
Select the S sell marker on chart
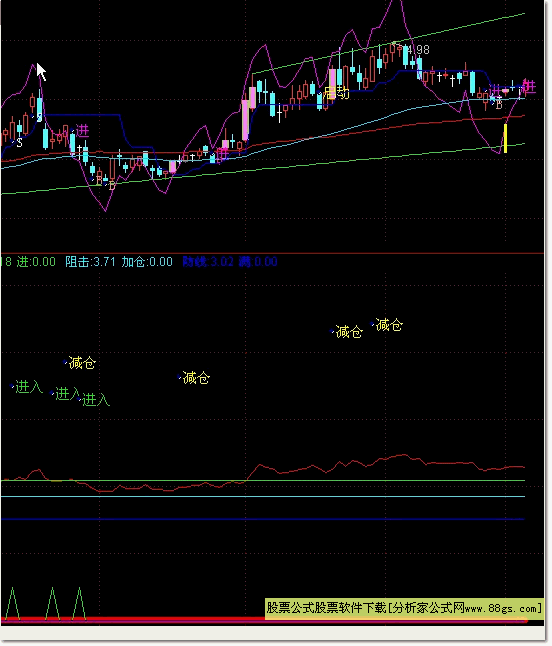click(x=19, y=143)
